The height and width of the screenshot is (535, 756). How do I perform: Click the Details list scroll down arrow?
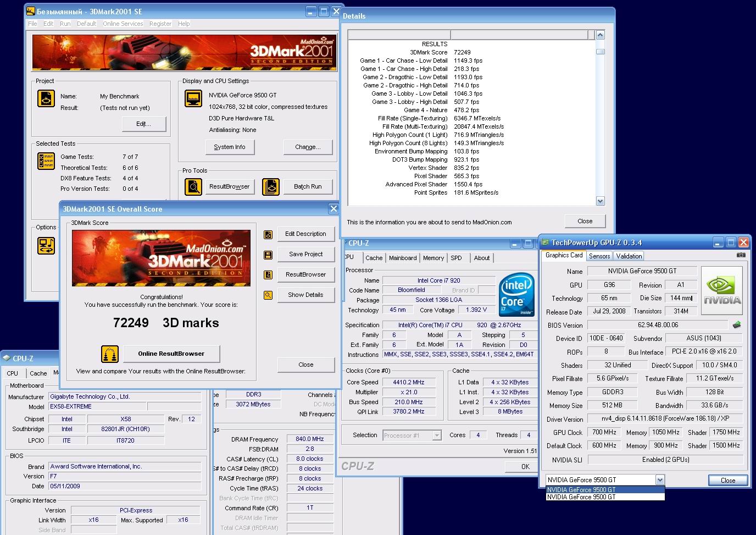600,201
